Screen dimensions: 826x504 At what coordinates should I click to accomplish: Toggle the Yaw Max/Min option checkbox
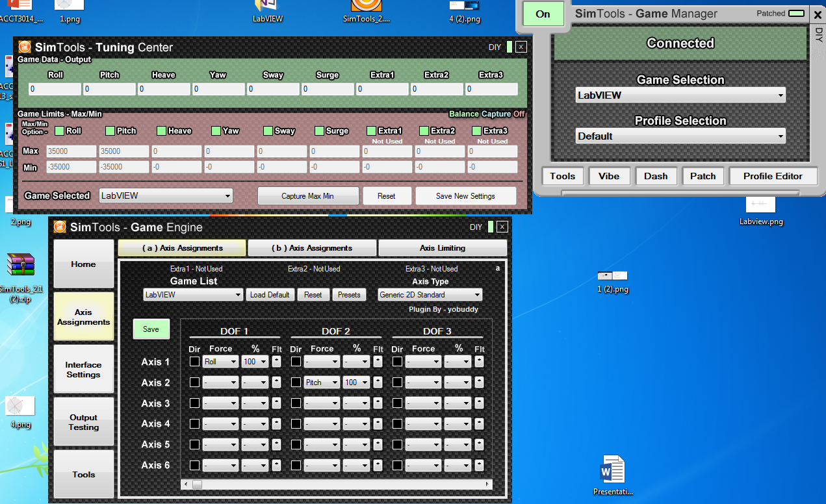coord(216,131)
